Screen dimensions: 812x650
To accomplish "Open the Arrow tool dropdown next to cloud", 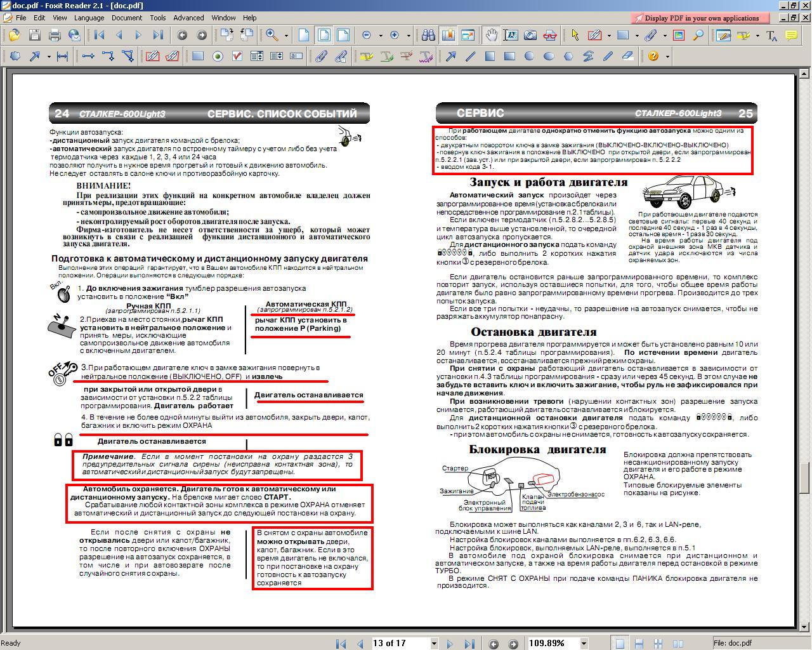I will [x=49, y=57].
